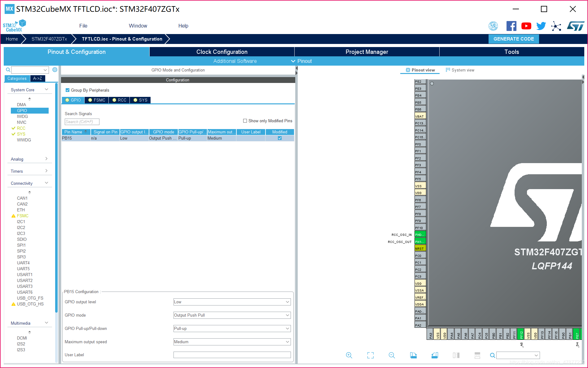The height and width of the screenshot is (368, 588).
Task: Sort by Pin Name column header
Action: tap(76, 132)
